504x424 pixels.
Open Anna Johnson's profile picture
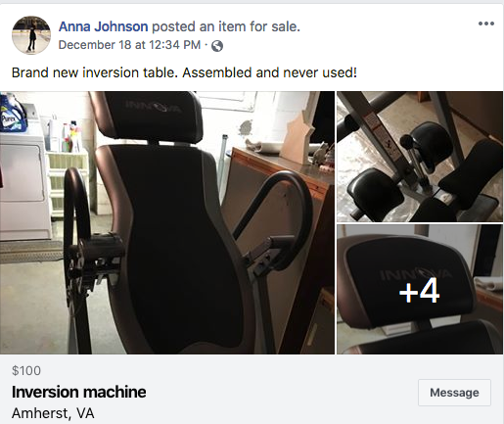click(31, 35)
